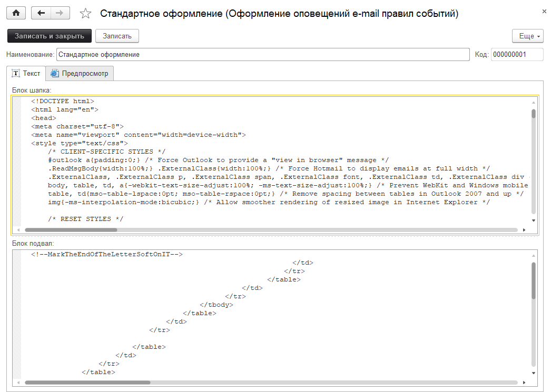Close the Стандартное оформление form

[x=544, y=11]
